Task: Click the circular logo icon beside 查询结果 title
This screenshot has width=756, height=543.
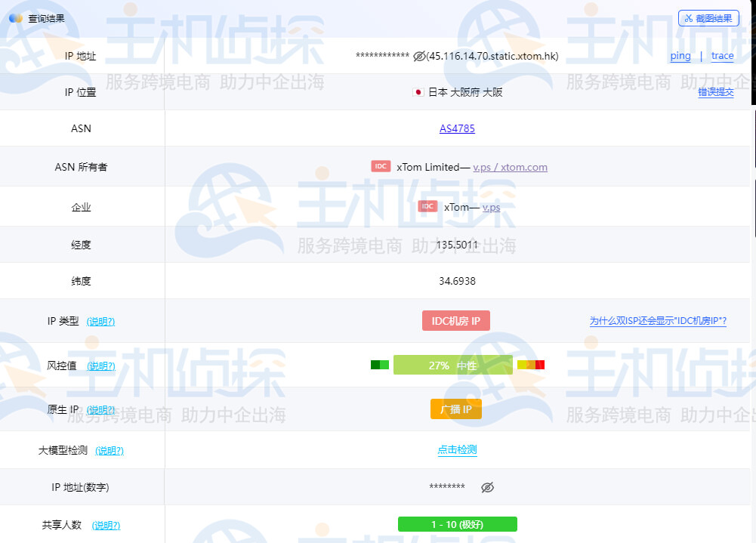Action: [17, 17]
